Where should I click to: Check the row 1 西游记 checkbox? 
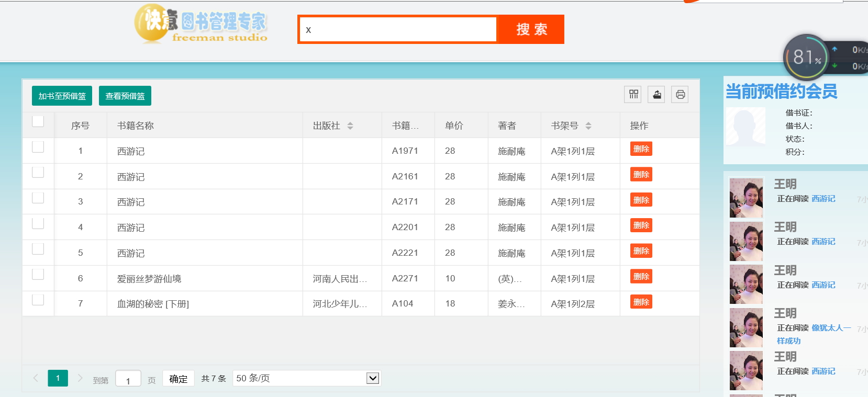pyautogui.click(x=38, y=147)
